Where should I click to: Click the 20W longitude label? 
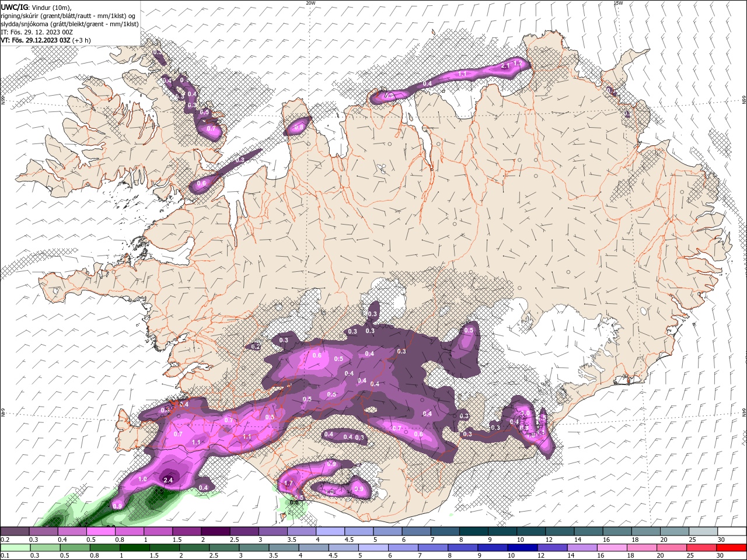pyautogui.click(x=310, y=3)
